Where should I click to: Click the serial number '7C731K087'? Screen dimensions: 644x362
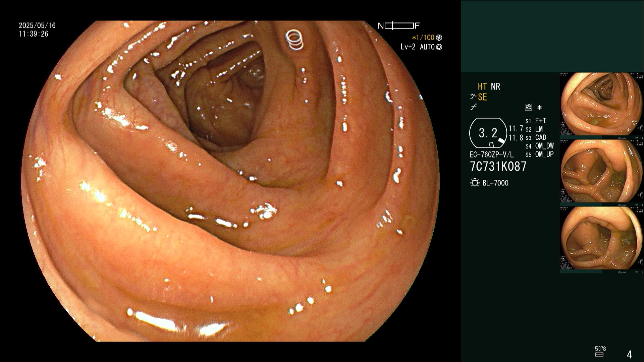pos(498,166)
